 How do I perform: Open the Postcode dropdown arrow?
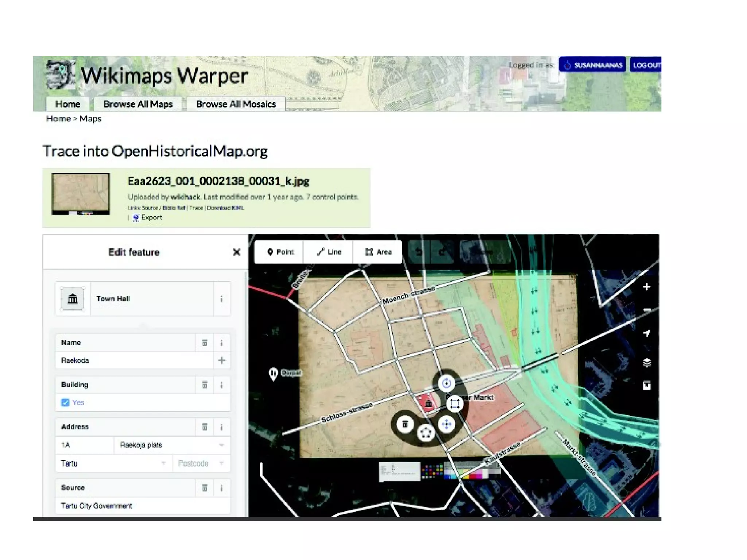221,463
